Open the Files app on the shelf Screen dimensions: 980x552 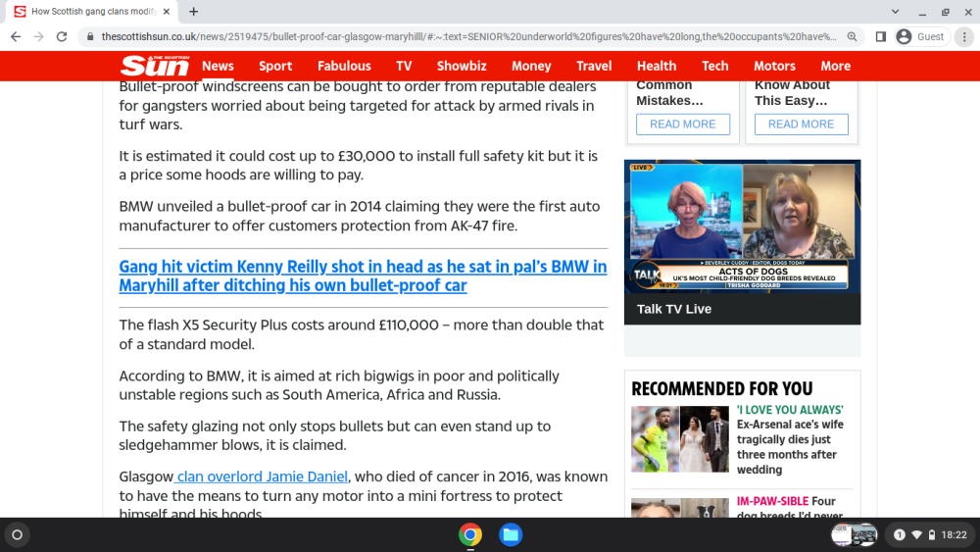point(511,535)
